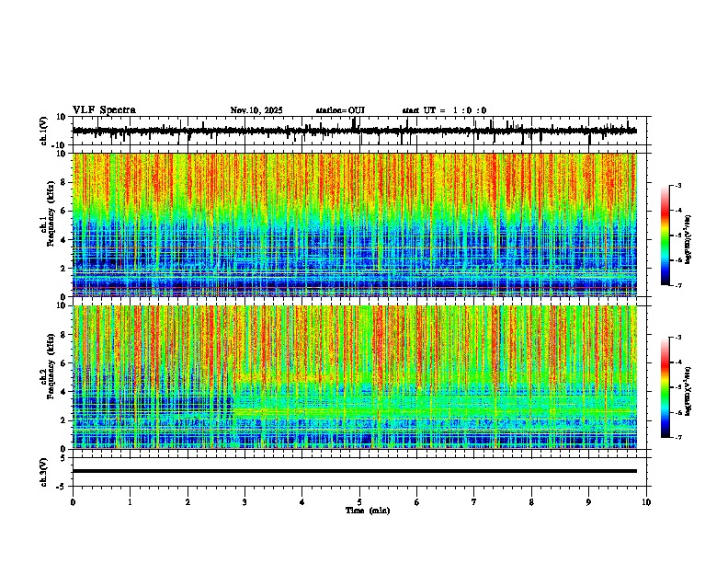Click the ch.1 spectrogram image

(355, 224)
